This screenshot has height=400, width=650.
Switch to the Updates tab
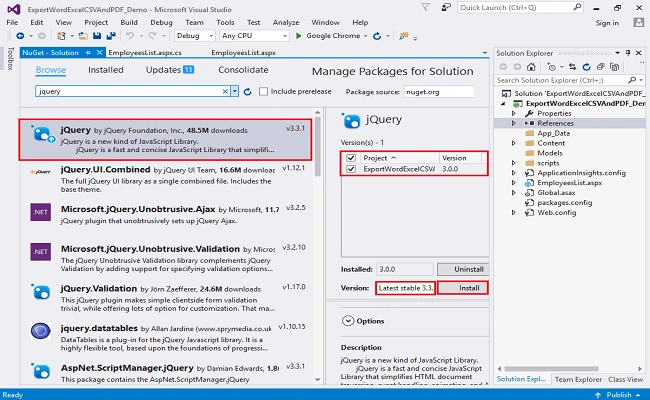[x=170, y=70]
